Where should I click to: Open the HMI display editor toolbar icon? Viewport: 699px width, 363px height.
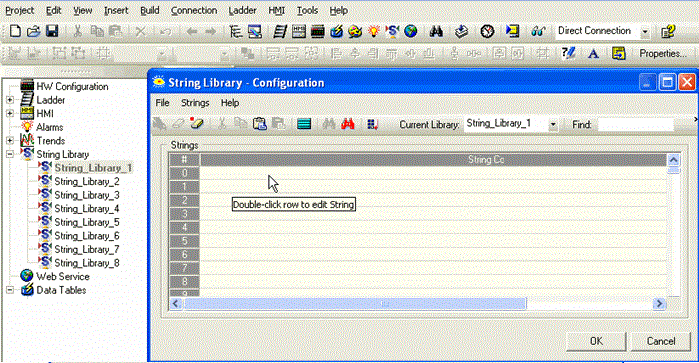pyautogui.click(x=299, y=31)
